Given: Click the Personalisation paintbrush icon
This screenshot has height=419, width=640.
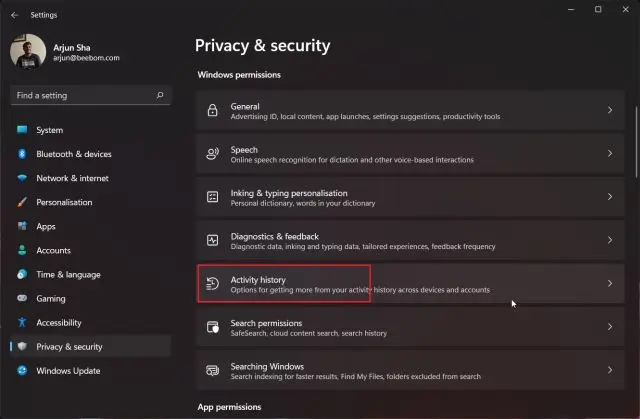Looking at the screenshot, I should click(22, 202).
